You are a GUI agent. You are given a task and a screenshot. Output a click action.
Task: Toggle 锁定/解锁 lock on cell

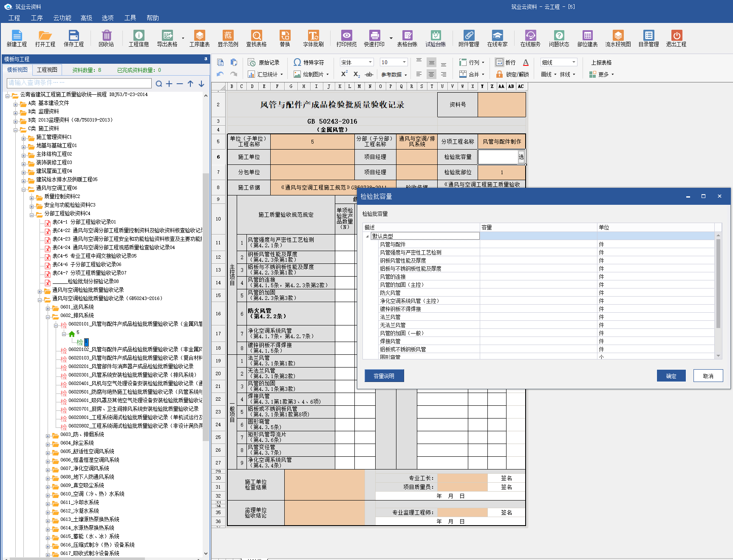point(512,74)
